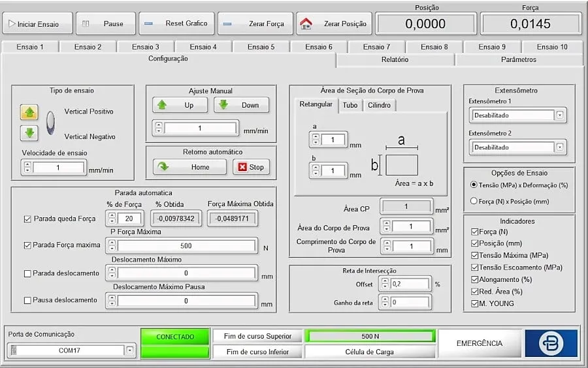Click the P Força Máxima 500 field

(x=186, y=245)
